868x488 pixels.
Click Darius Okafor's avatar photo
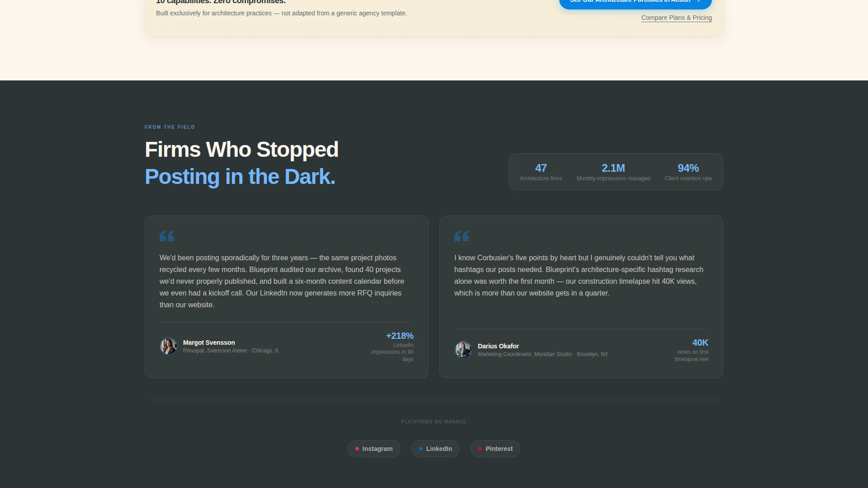(463, 350)
